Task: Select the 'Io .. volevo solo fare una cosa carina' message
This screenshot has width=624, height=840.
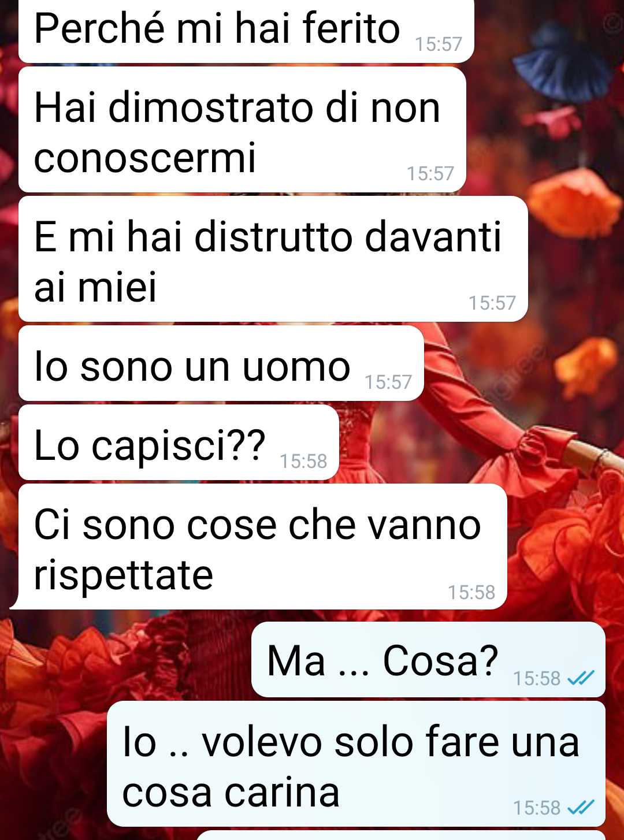Action: click(x=356, y=764)
